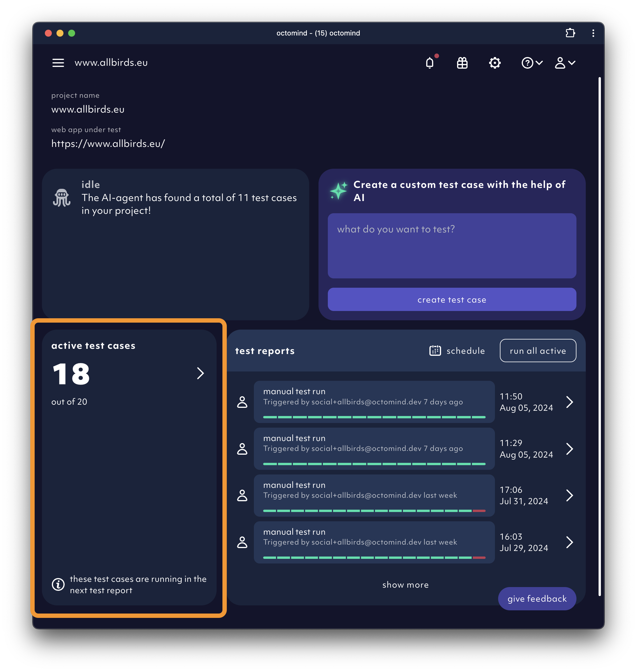This screenshot has width=637, height=672.
Task: Click the window title 'octomind - (15) octomind'
Action: click(x=318, y=33)
